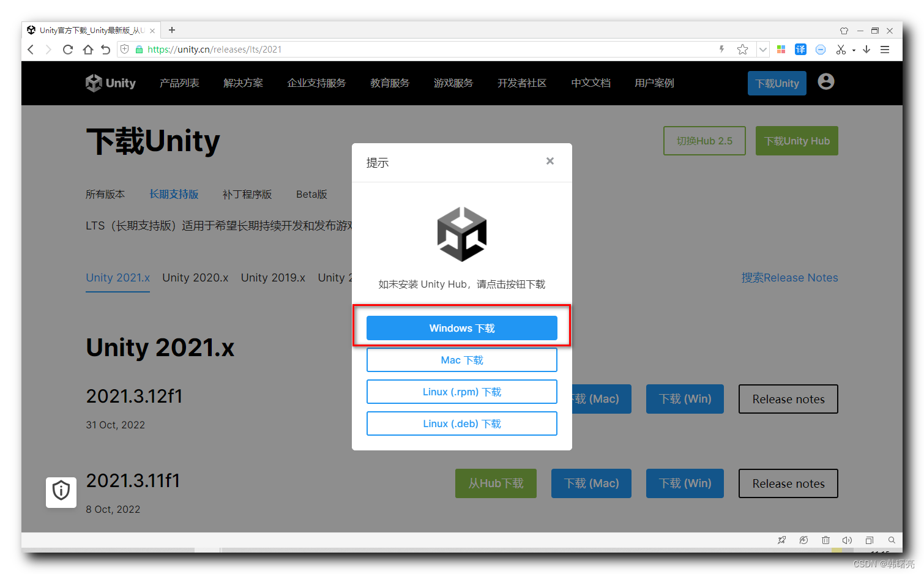Click the green padlock site info icon
Screen dimensions: 924x574
139,50
